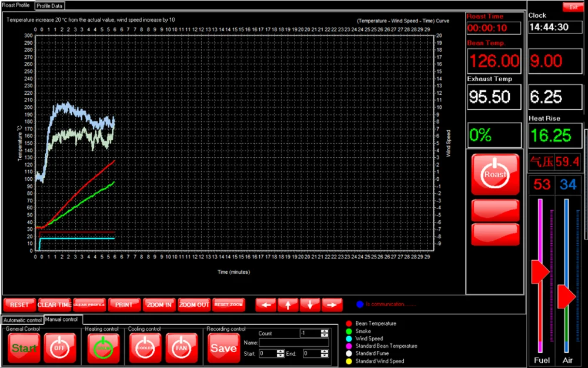
Task: Open the Automatic control tab
Action: click(22, 320)
